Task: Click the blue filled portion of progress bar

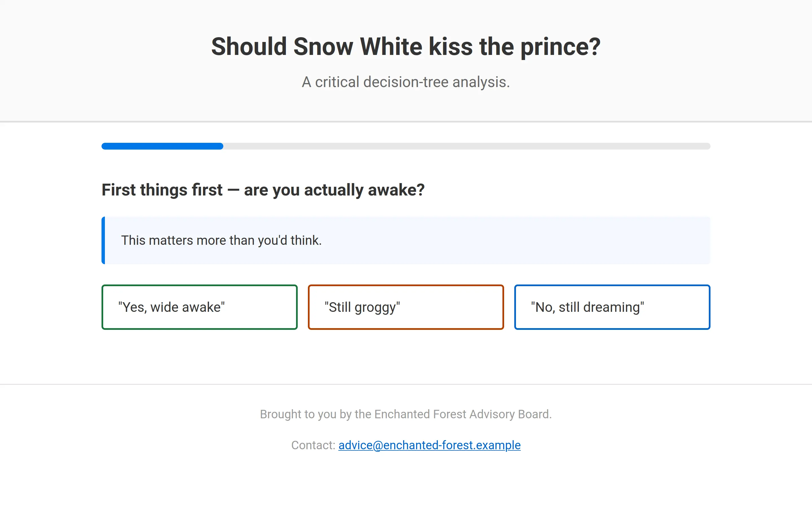Action: (x=162, y=146)
